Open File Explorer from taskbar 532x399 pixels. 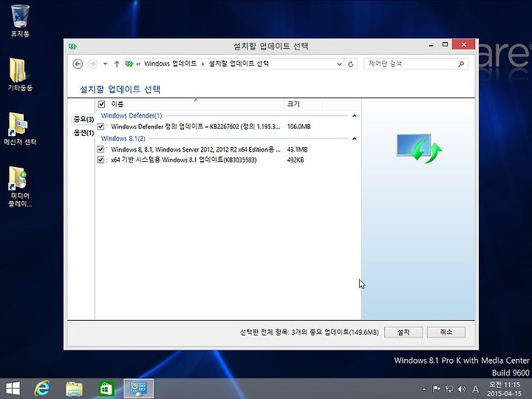[x=74, y=389]
